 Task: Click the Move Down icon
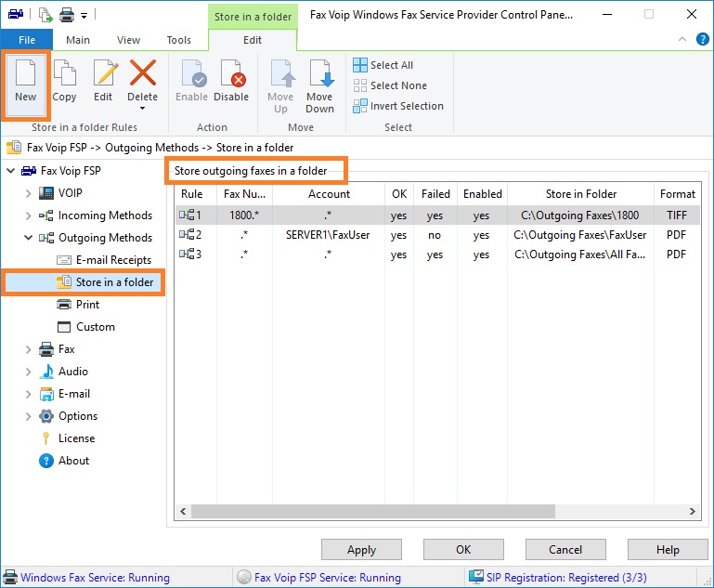(x=321, y=72)
